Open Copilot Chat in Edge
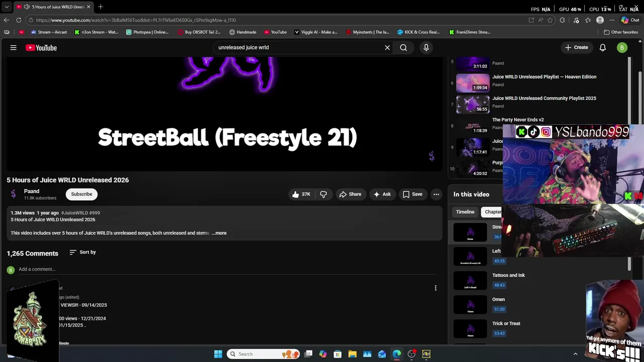 [x=631, y=20]
